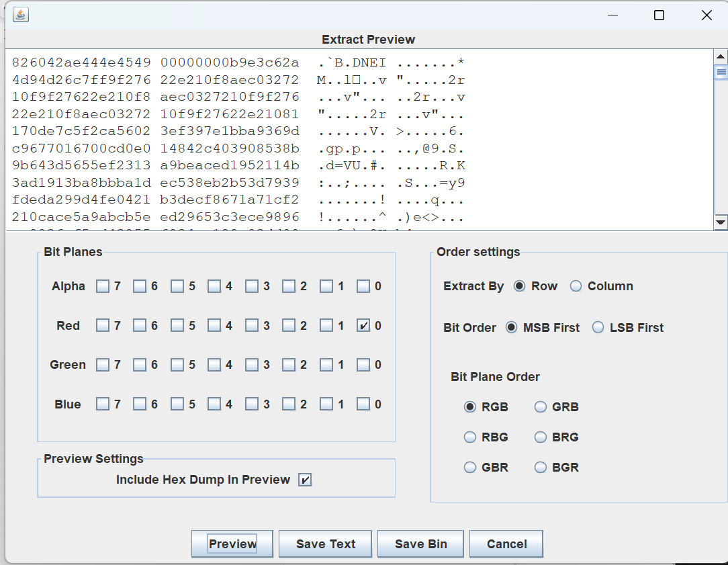This screenshot has width=728, height=565.
Task: Click the preview scrollbar thumb
Action: pos(721,72)
